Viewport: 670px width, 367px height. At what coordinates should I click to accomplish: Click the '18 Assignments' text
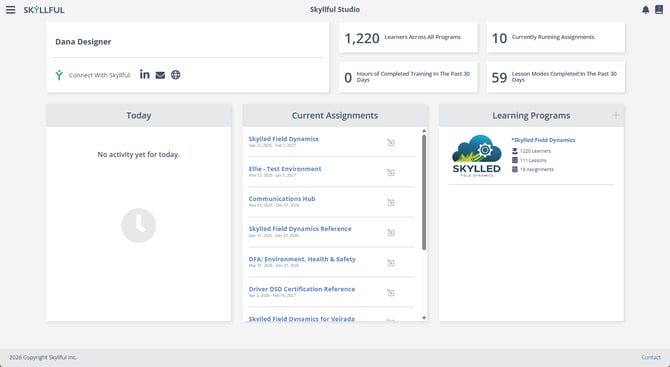[x=537, y=169]
